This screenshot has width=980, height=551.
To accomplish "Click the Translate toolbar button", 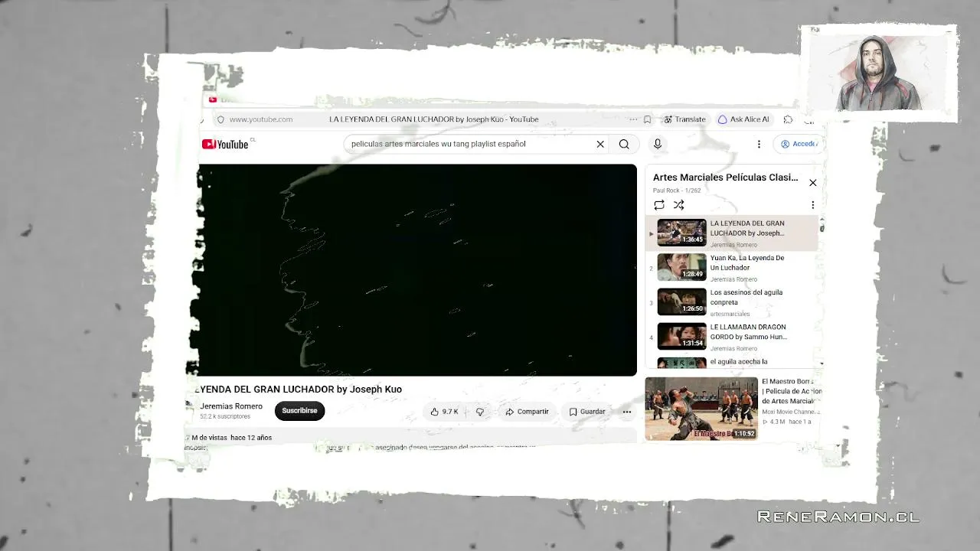I will point(684,119).
